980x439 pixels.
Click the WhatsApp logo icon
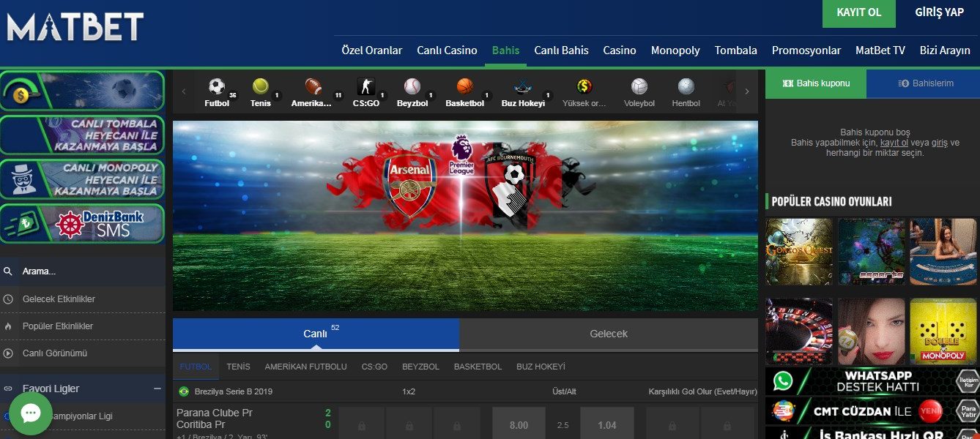tap(783, 380)
